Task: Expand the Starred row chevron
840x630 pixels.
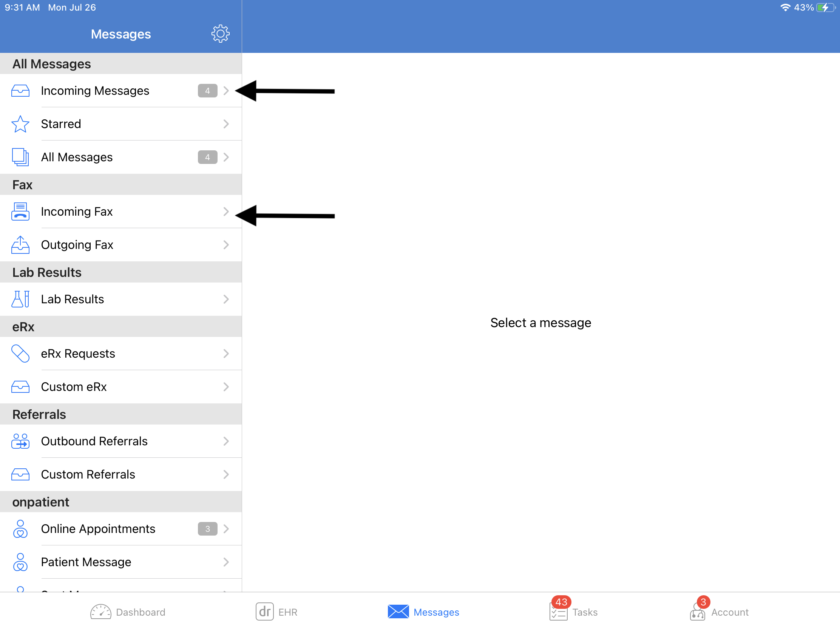Action: coord(226,124)
